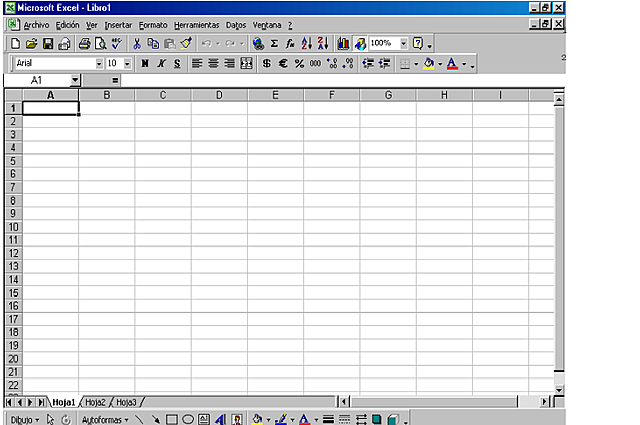This screenshot has height=425, width=640.
Task: Click the horizontal scrollbar right arrow
Action: click(544, 402)
